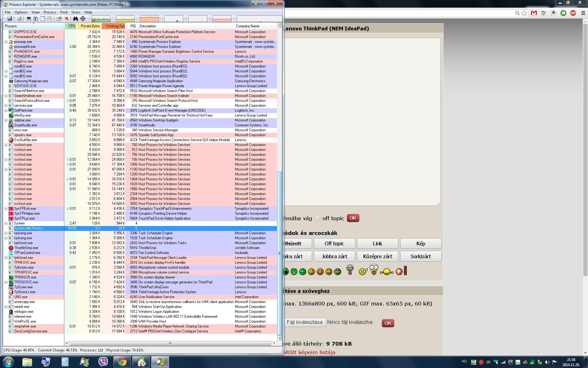
Task: Select the off topic radio button
Action: tap(318, 218)
